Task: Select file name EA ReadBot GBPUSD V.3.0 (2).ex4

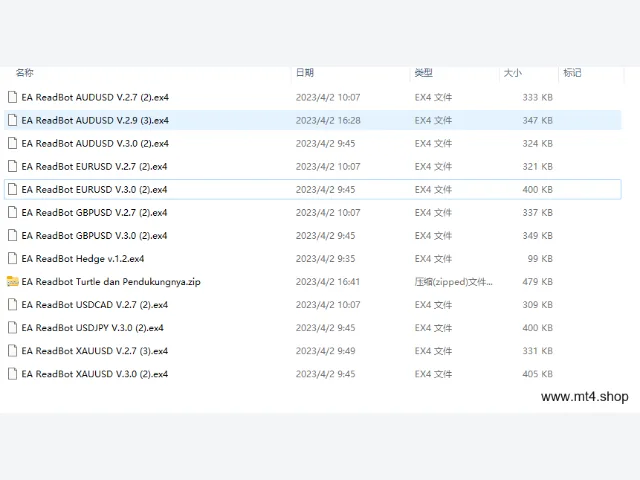Action: [94, 236]
